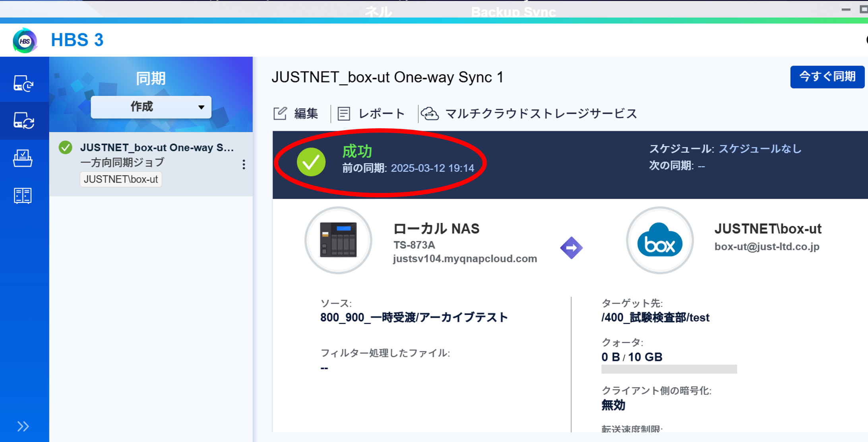Click the purple sync direction arrow

point(572,248)
